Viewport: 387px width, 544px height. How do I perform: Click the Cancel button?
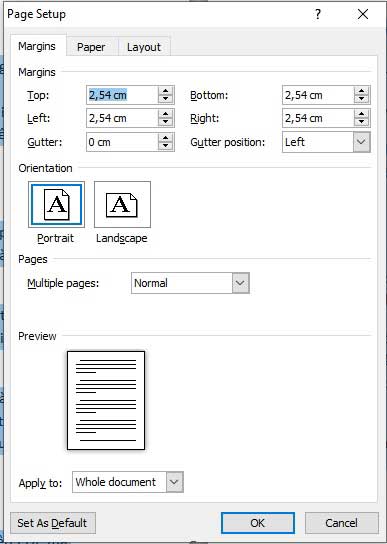tap(342, 523)
